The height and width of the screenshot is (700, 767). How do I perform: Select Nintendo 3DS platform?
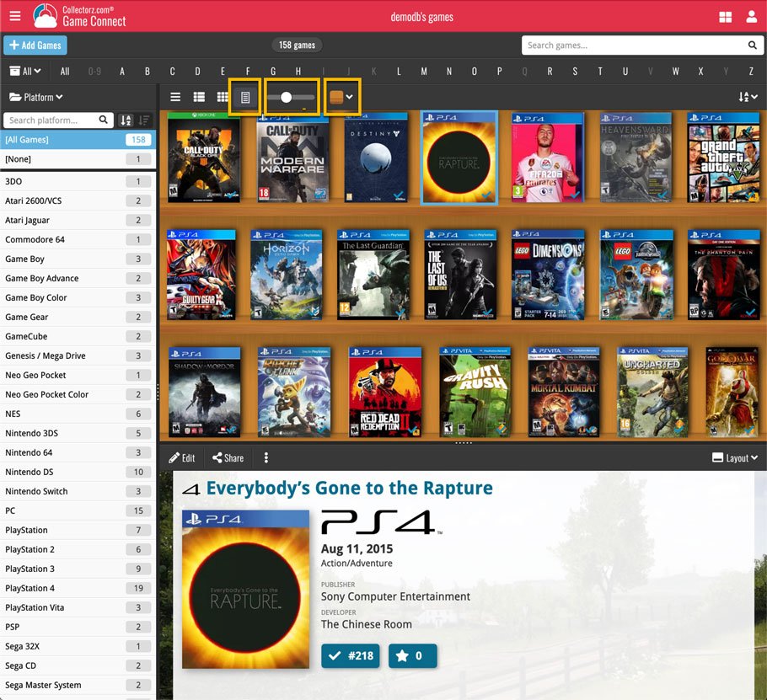pos(78,433)
